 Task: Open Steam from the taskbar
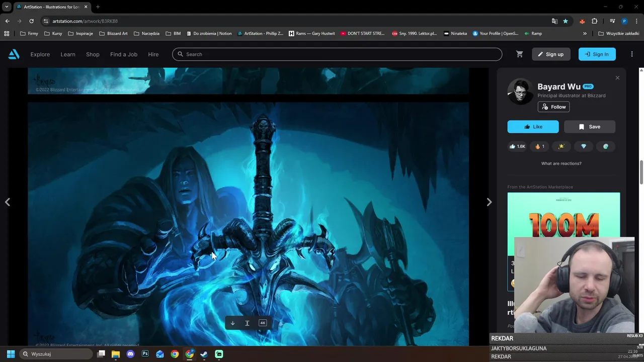(x=204, y=354)
